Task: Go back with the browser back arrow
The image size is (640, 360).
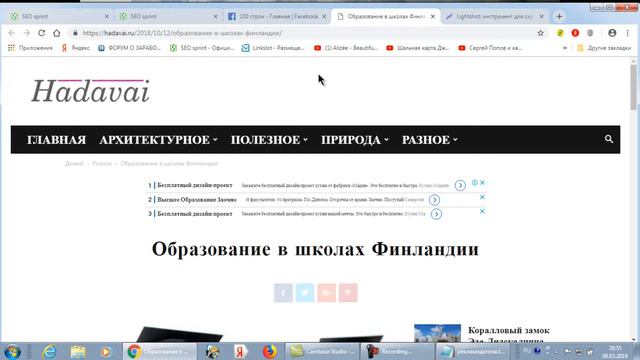Action: point(11,33)
